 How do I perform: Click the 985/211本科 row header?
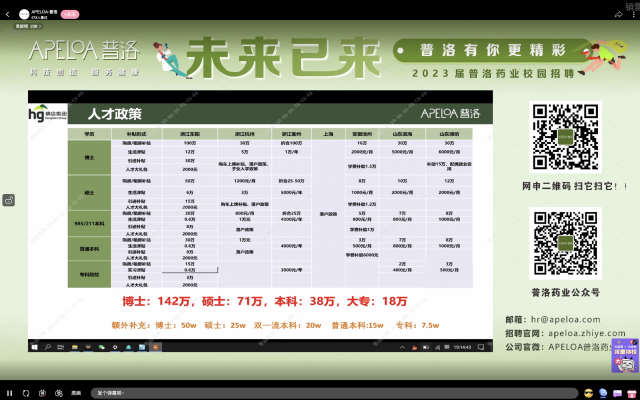[89, 223]
